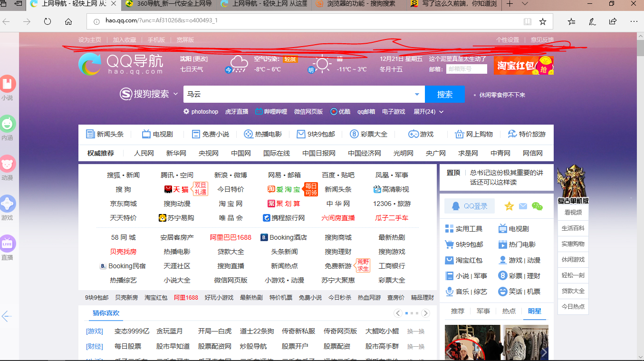This screenshot has width=644, height=361.
Task: Open search suggestion dropdown arrow
Action: pyautogui.click(x=417, y=94)
